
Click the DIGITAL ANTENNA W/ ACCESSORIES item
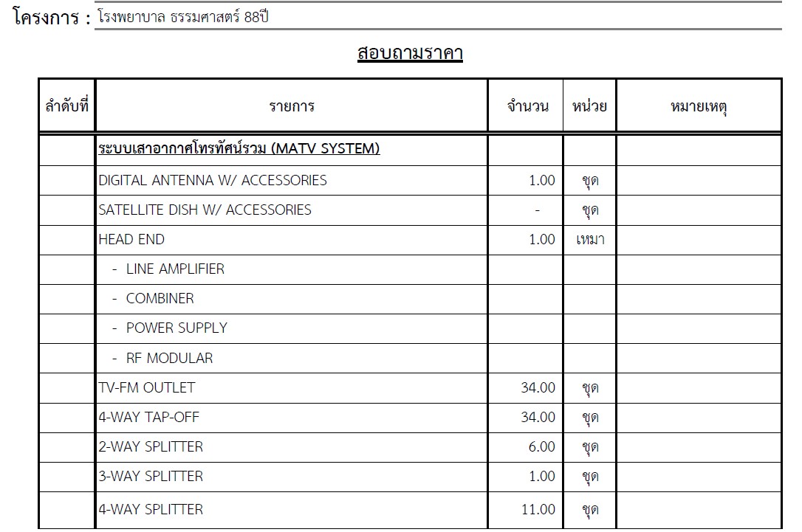(x=213, y=180)
